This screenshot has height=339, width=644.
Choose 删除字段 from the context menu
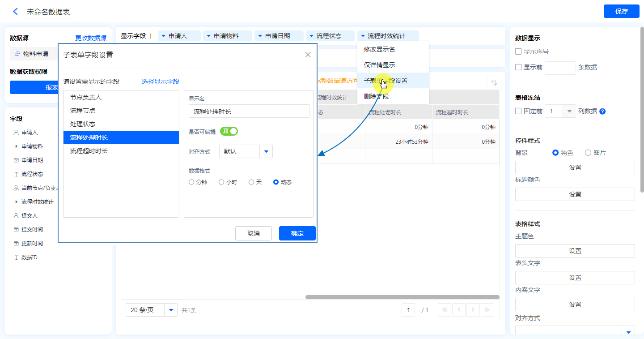(376, 96)
